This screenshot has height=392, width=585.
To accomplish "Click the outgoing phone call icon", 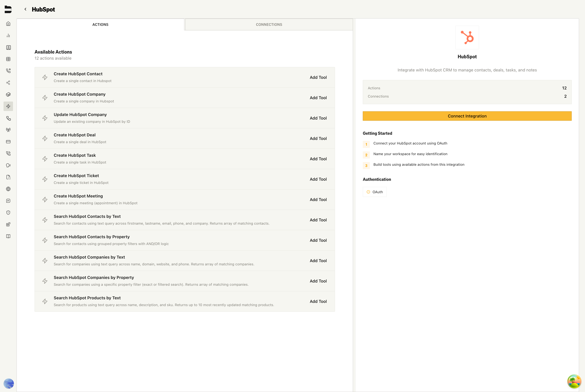I will click(x=8, y=71).
